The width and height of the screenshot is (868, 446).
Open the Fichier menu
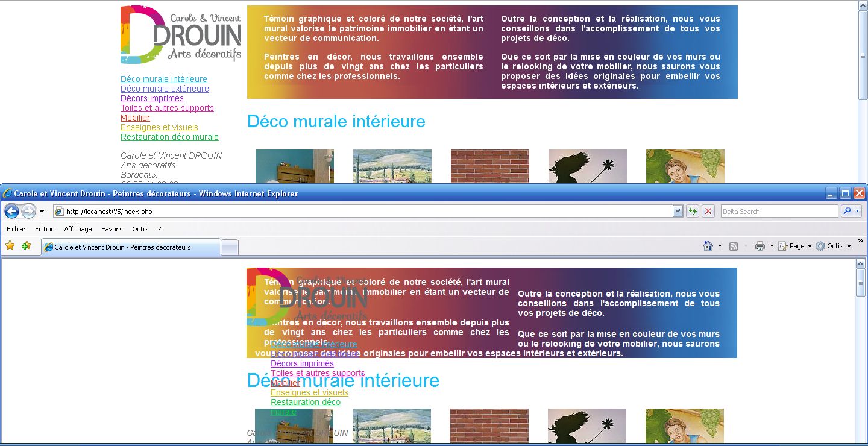click(x=16, y=229)
